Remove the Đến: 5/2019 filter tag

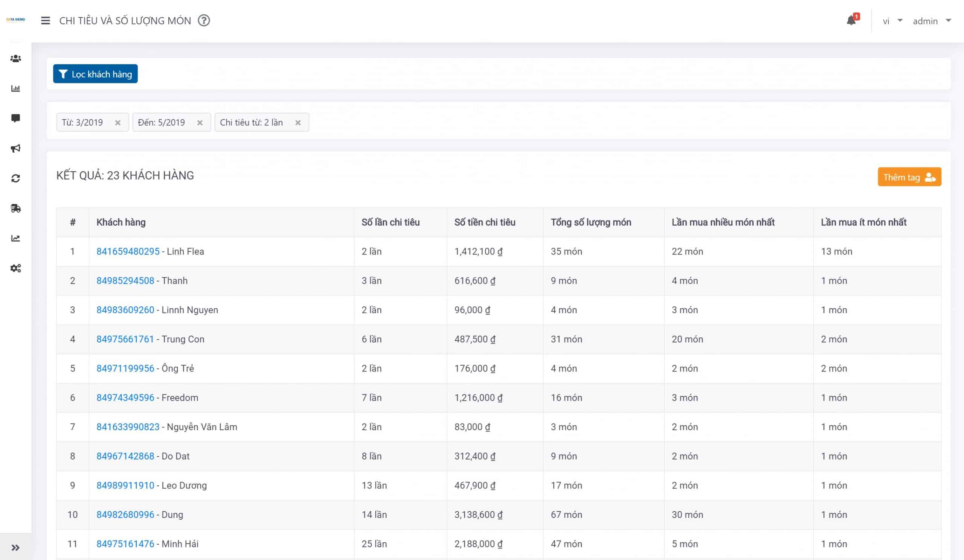click(x=200, y=123)
